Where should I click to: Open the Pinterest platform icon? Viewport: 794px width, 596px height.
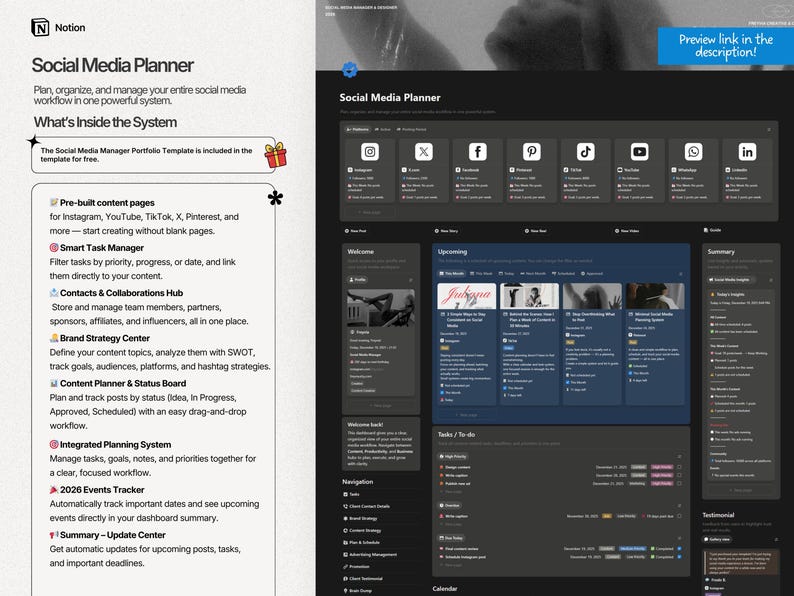click(x=531, y=151)
